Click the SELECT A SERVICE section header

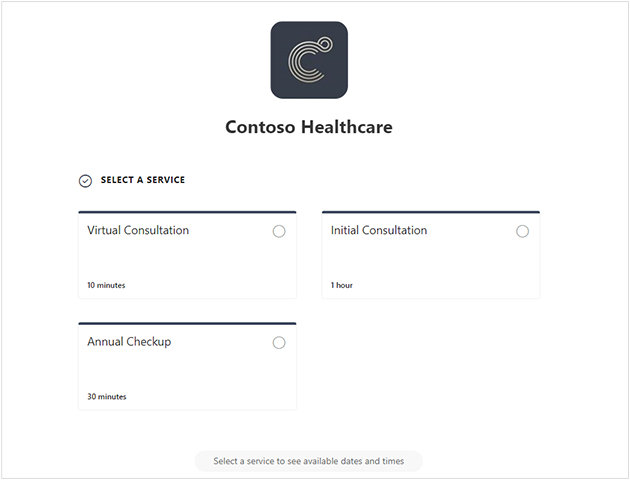[143, 180]
